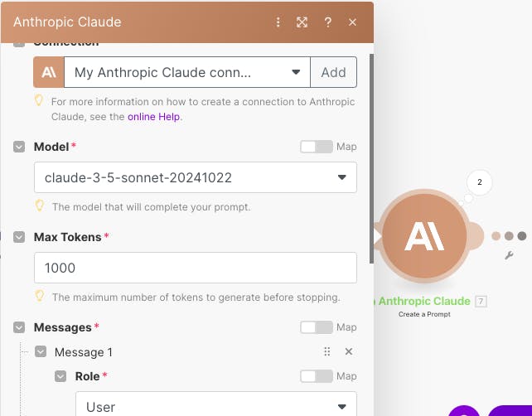The height and width of the screenshot is (416, 532).
Task: Click the Add connection button
Action: pyautogui.click(x=333, y=72)
